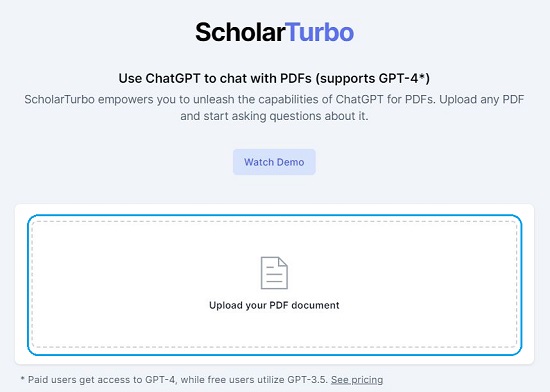The width and height of the screenshot is (550, 392).
Task: Click the start asking questions text line
Action: 274,116
